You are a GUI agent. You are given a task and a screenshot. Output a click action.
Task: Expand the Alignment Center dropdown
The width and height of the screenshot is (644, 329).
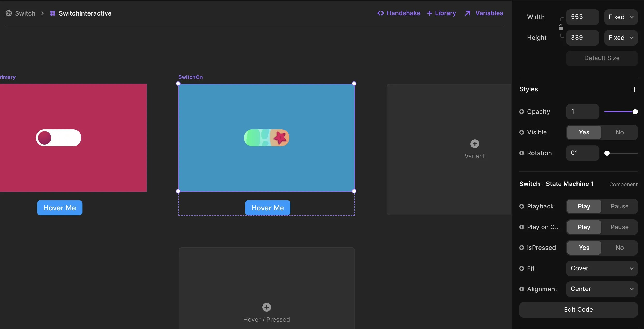click(x=602, y=289)
